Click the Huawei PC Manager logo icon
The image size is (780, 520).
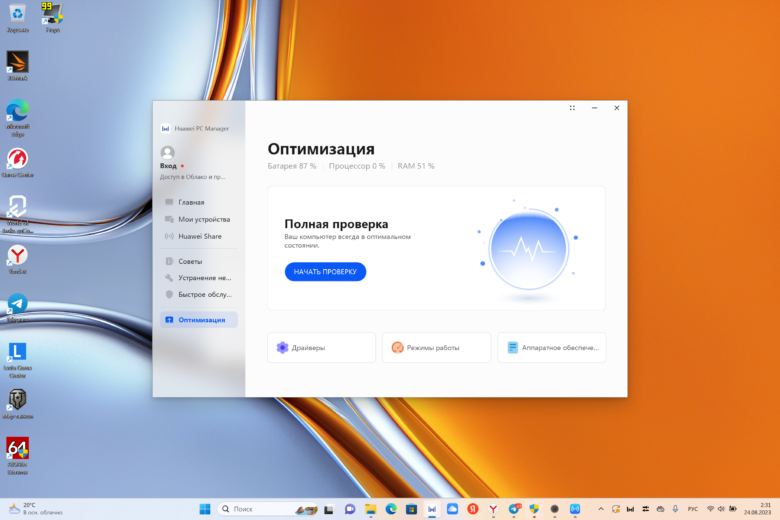click(x=165, y=128)
